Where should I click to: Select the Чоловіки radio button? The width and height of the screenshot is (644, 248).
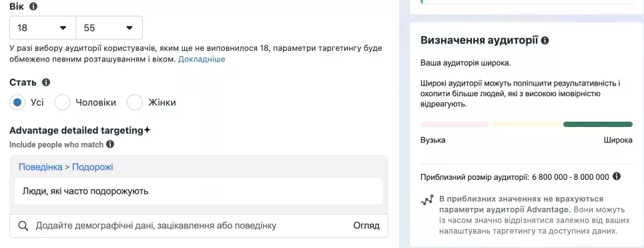63,102
